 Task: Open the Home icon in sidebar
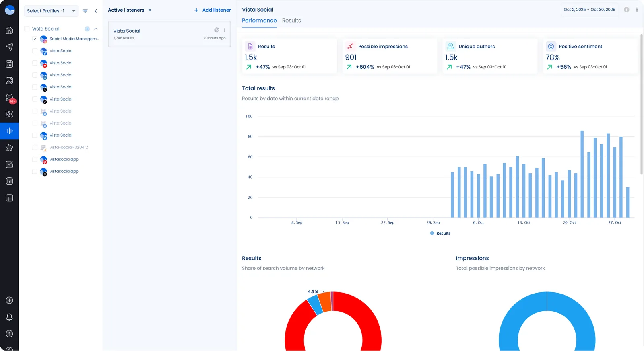point(9,31)
